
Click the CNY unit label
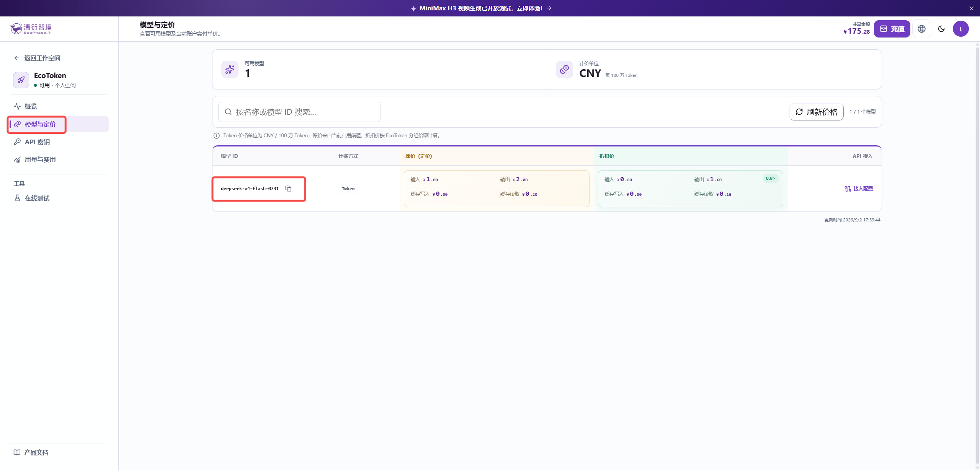click(x=590, y=73)
